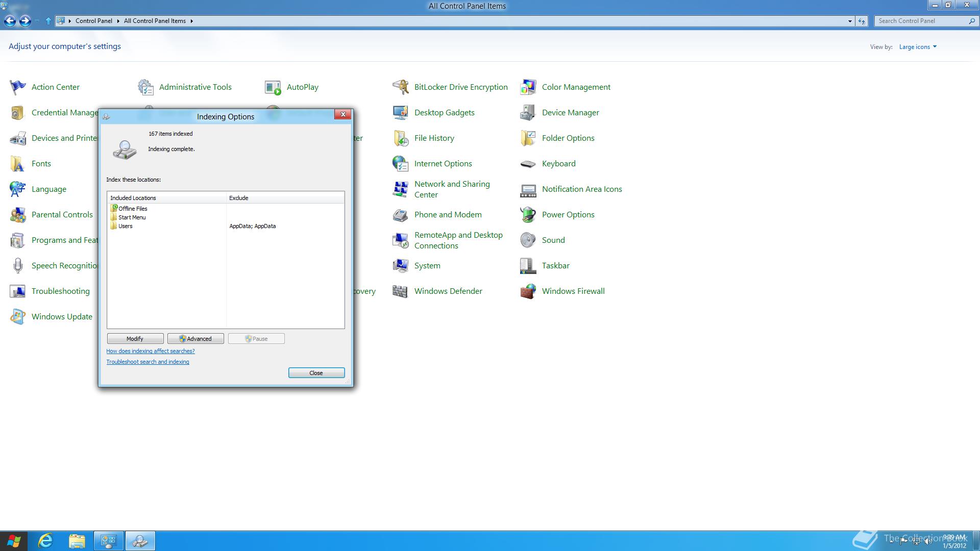Switch to the Indexing Options taskbar button
The width and height of the screenshot is (980, 551).
click(140, 541)
